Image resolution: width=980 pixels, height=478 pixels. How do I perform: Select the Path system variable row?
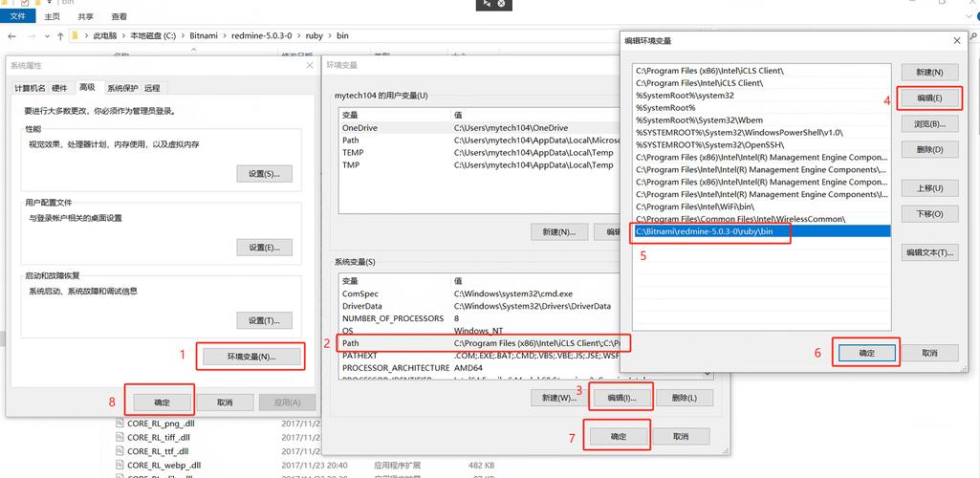point(481,343)
